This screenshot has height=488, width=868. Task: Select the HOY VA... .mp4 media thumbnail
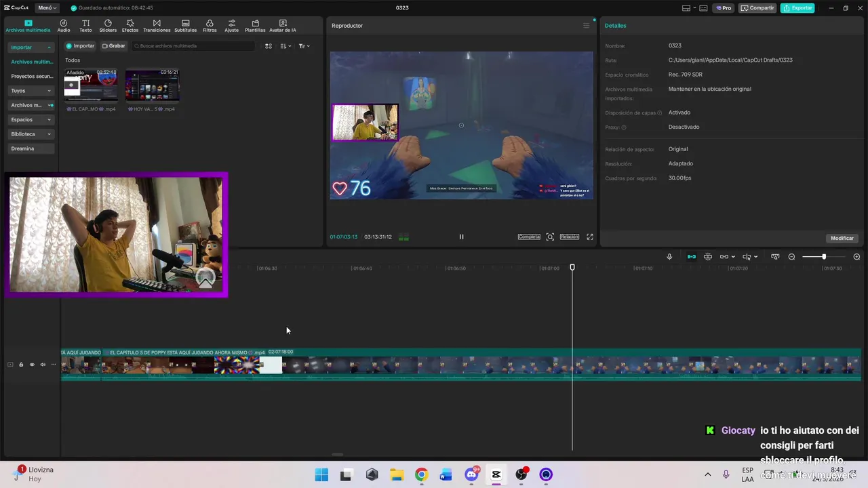tap(152, 85)
